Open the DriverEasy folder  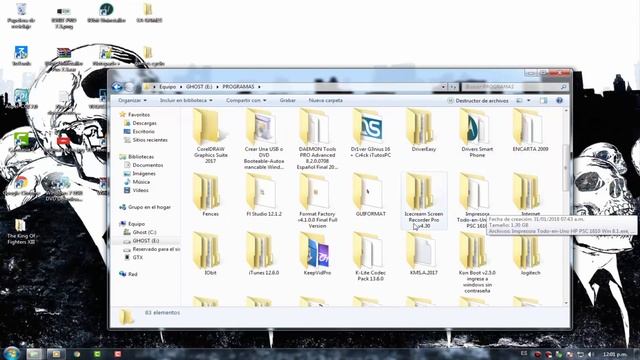click(x=423, y=131)
